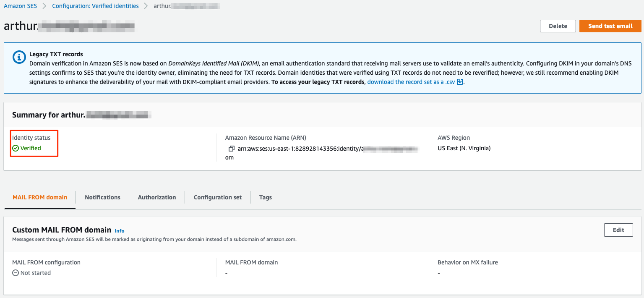
Task: Click the US East (N. Virginia) region value
Action: tap(464, 148)
